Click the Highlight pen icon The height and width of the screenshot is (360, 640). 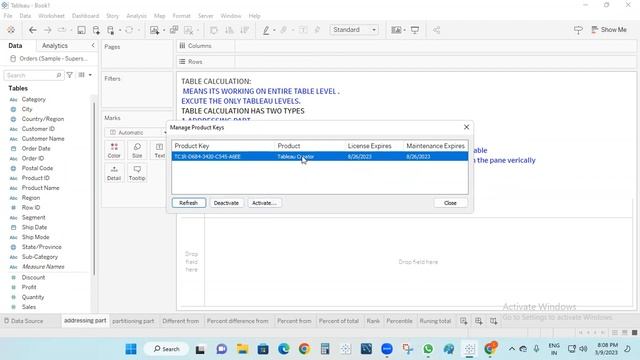(x=266, y=30)
